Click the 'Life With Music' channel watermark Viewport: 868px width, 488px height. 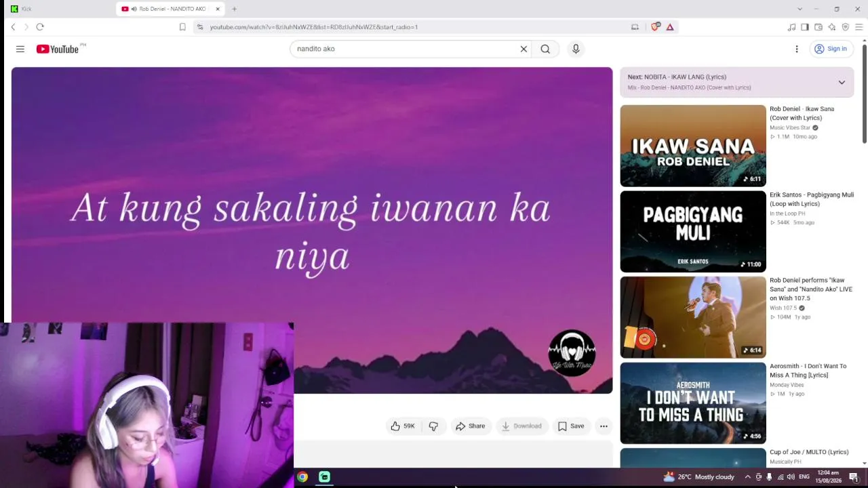572,353
